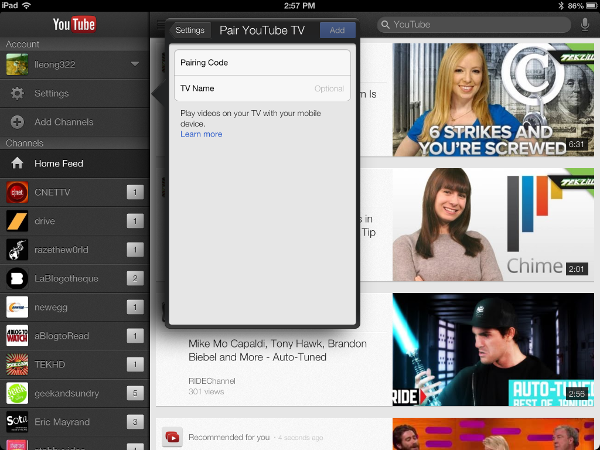Click the unread count badge for Eric Mayrand
This screenshot has height=450, width=600.
coord(135,422)
